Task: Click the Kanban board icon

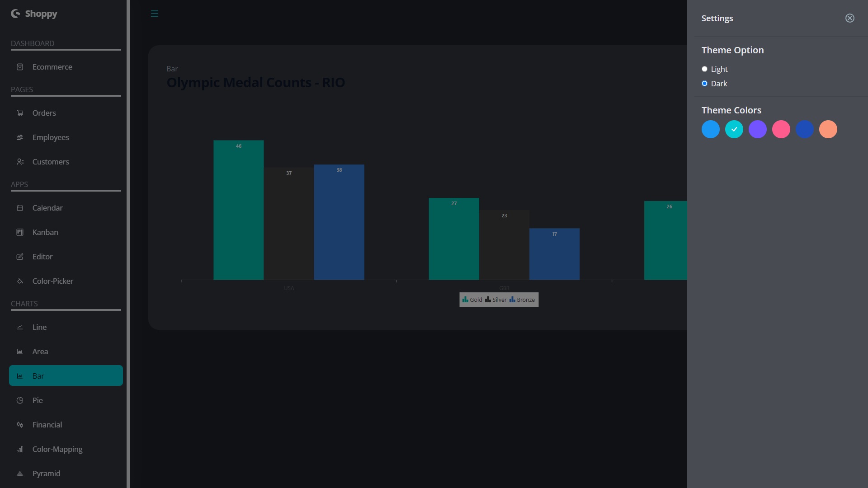Action: point(20,232)
